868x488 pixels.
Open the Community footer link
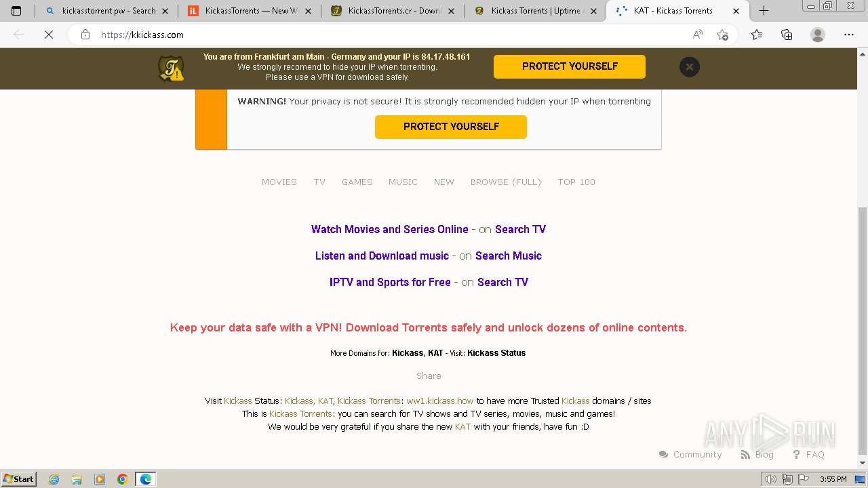(690, 454)
